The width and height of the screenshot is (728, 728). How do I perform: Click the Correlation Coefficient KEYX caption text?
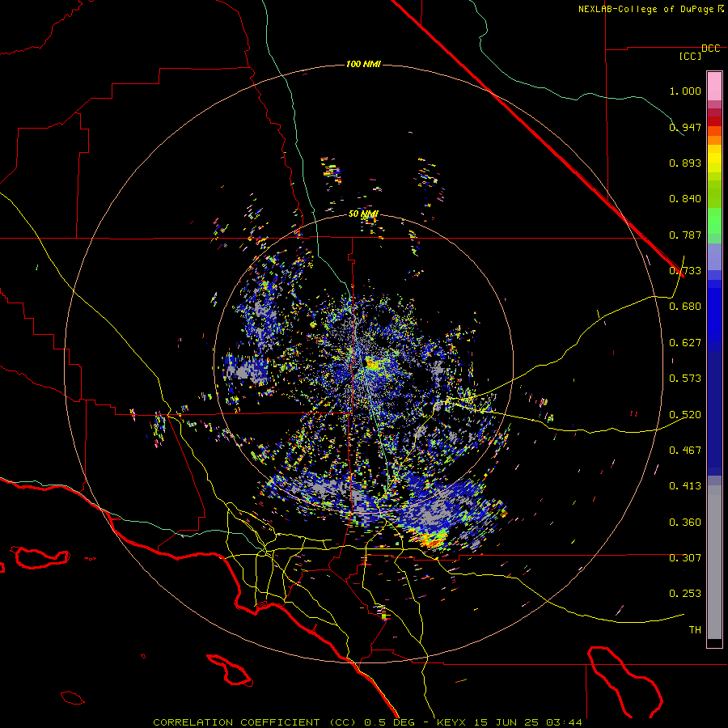(367, 722)
